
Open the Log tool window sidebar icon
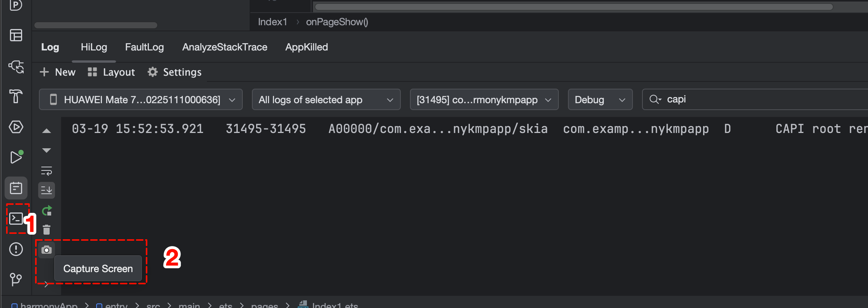pos(16,188)
